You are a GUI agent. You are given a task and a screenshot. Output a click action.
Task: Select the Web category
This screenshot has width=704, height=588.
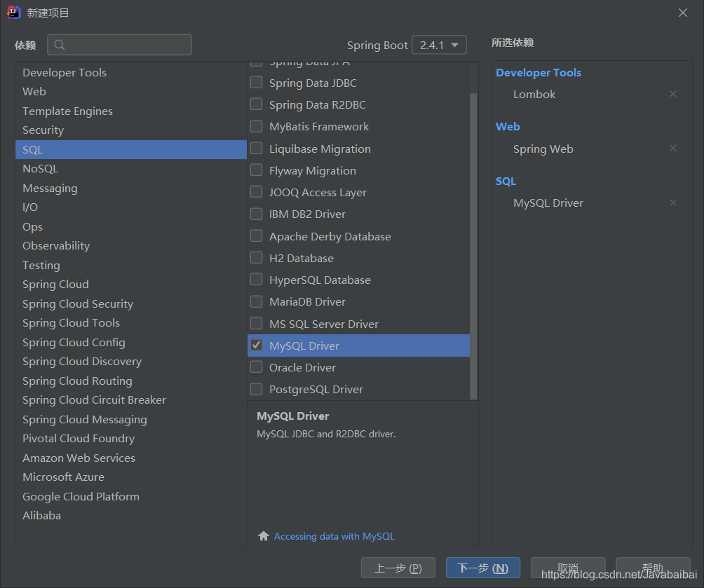(130, 91)
